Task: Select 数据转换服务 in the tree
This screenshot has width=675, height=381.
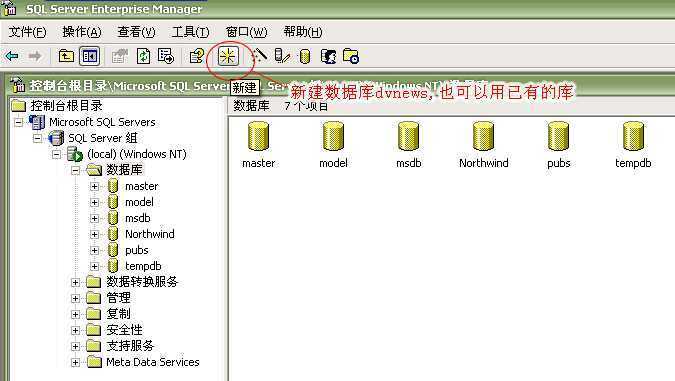Action: (142, 282)
